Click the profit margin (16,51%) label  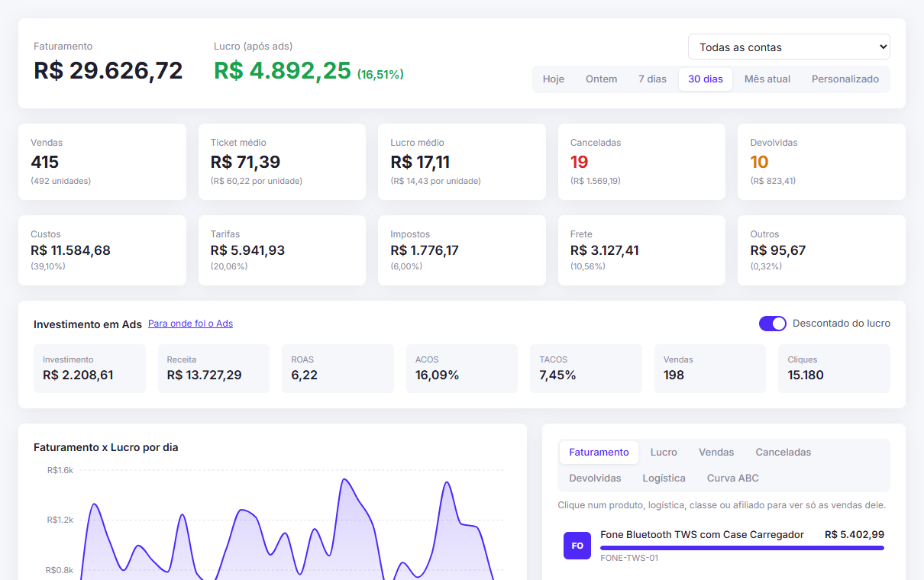[x=380, y=75]
